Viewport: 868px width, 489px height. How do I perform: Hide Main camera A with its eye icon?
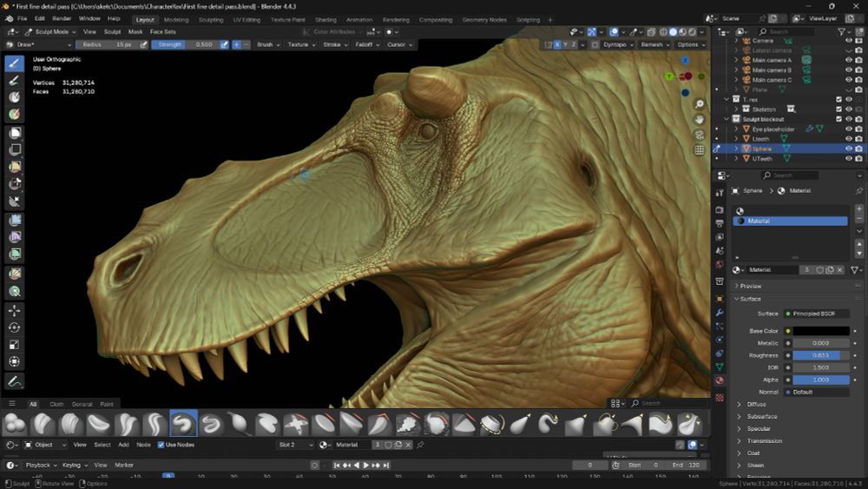coord(849,60)
